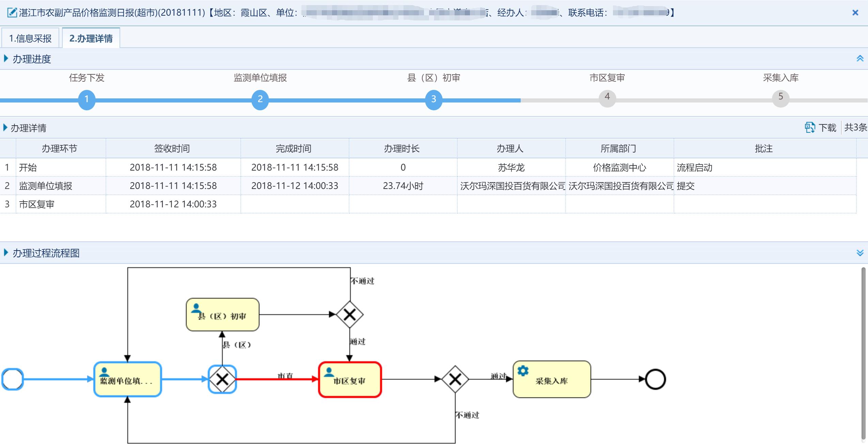Click the 县（区）初审 flowchart task node
Screen dimensions: 868x445
pyautogui.click(x=222, y=315)
